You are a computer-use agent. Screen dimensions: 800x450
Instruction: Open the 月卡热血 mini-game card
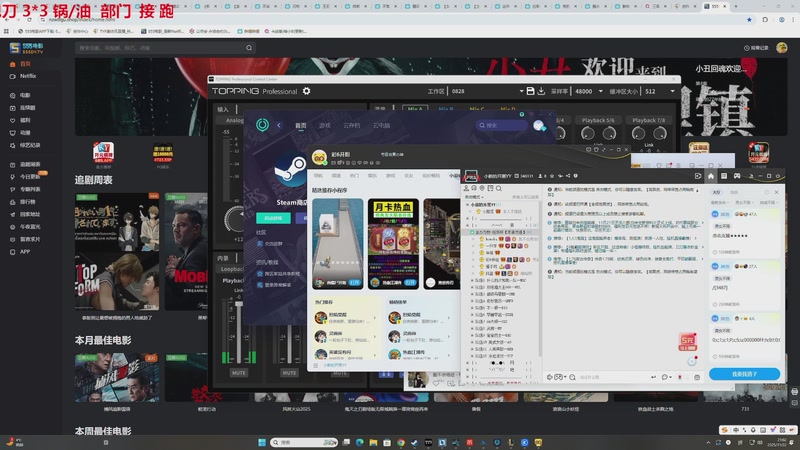pos(393,244)
